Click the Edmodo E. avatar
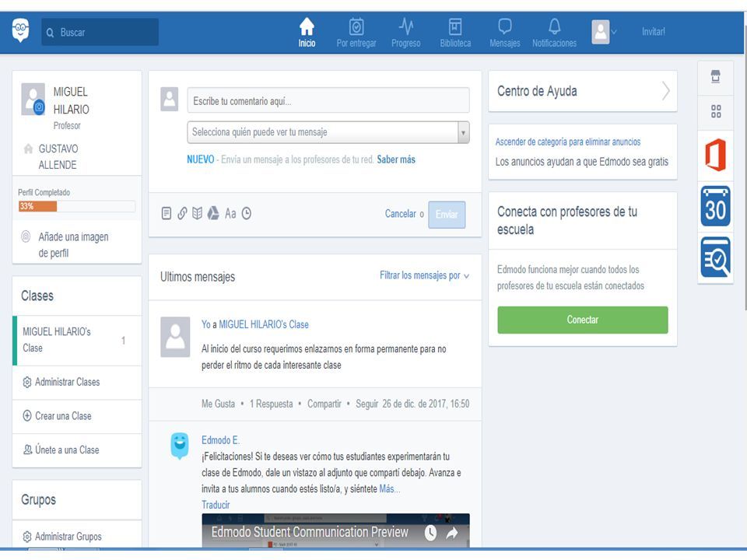 180,446
